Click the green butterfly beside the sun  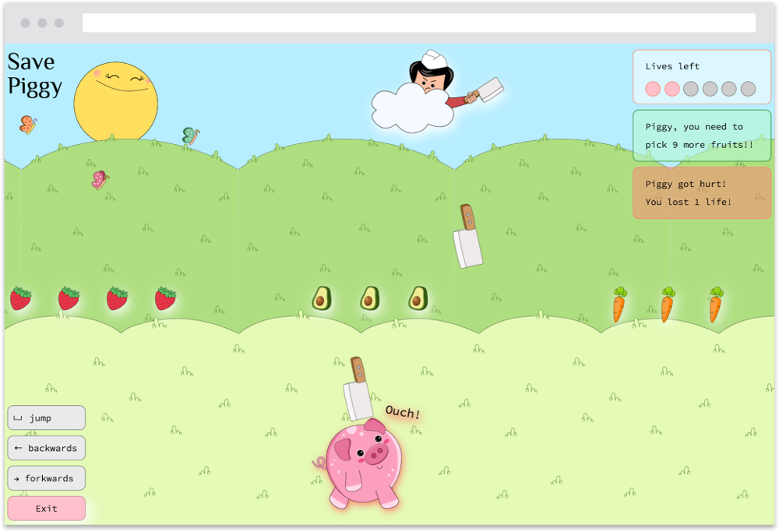tap(191, 136)
